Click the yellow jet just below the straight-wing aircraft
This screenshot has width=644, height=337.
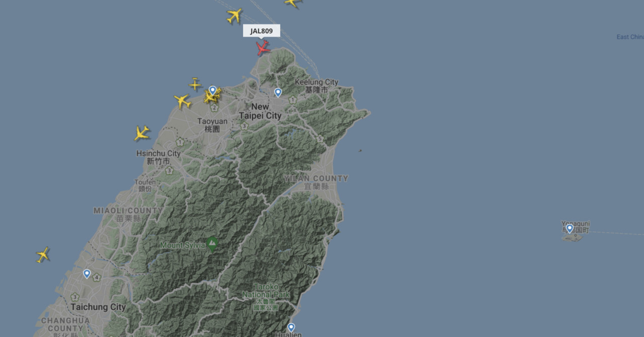tap(183, 102)
